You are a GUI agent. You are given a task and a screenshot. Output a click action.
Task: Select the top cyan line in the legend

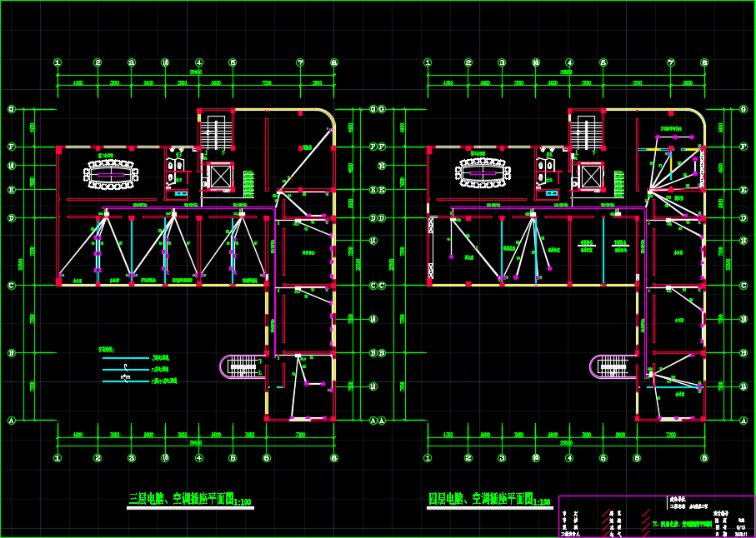[126, 358]
